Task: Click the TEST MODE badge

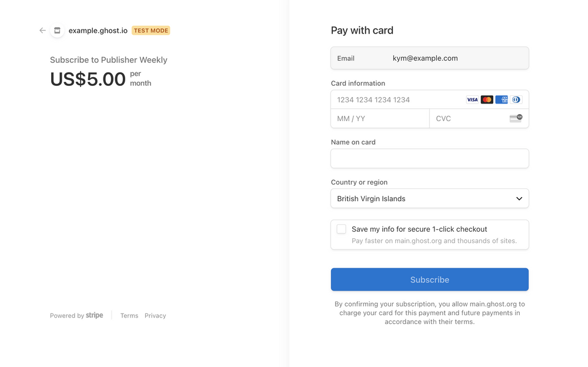Action: [x=151, y=30]
